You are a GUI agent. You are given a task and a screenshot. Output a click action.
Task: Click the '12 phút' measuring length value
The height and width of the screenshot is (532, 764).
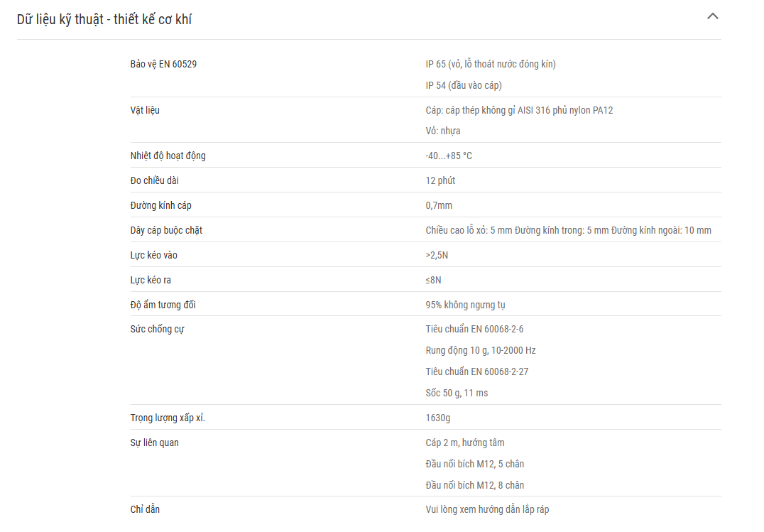coord(440,180)
